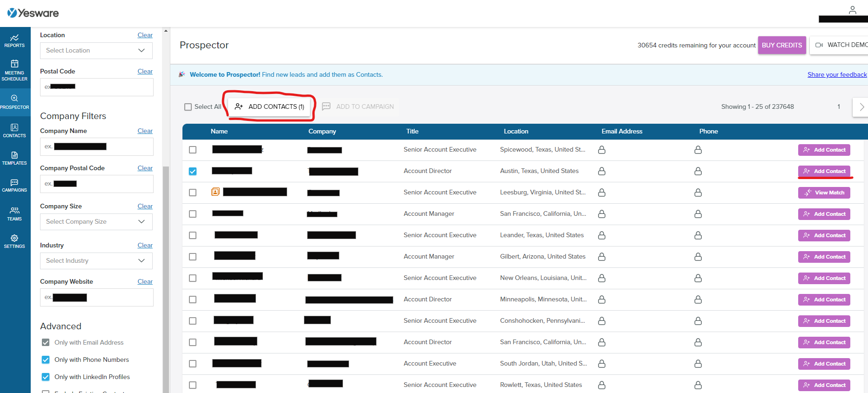This screenshot has height=393, width=868.
Task: Click View Match for the Leesburg row
Action: pyautogui.click(x=824, y=193)
